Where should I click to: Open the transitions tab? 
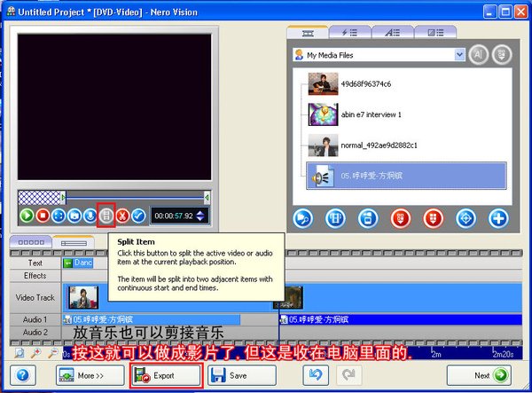click(x=435, y=33)
